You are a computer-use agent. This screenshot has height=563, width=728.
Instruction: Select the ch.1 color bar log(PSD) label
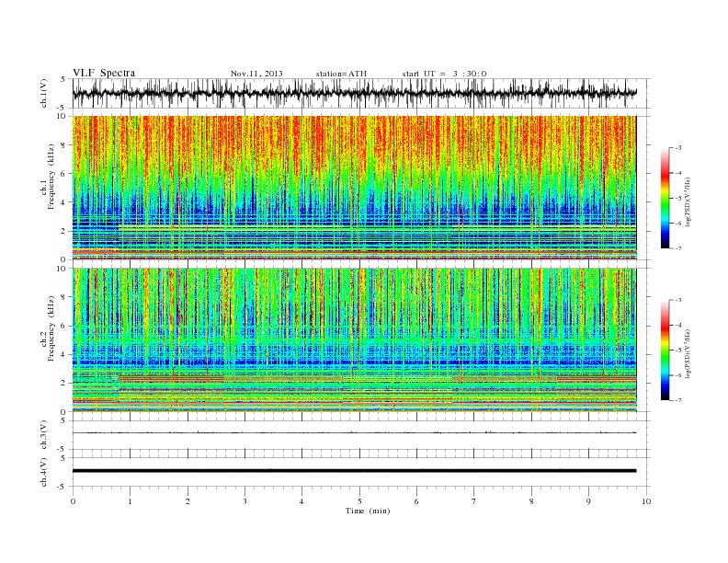pos(687,201)
